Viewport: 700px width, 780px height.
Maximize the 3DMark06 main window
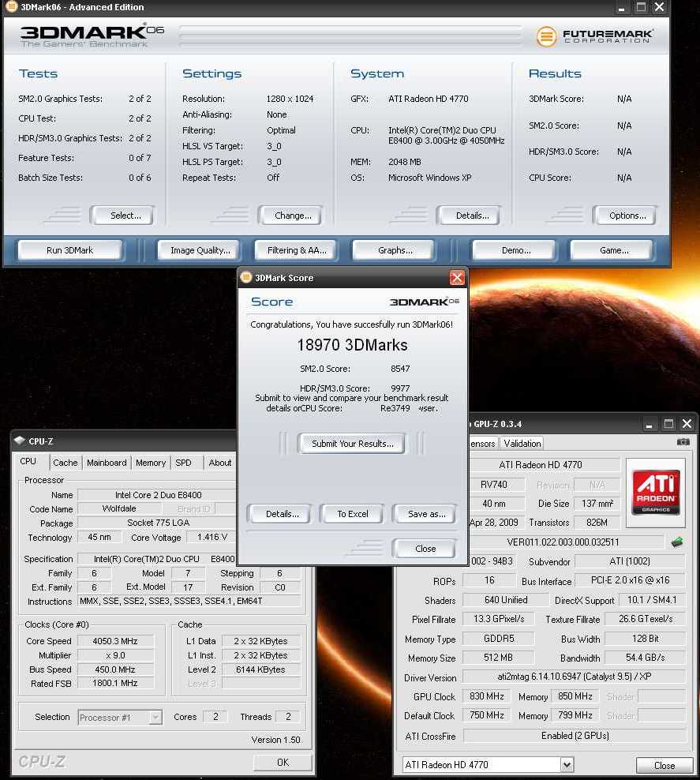coord(641,7)
